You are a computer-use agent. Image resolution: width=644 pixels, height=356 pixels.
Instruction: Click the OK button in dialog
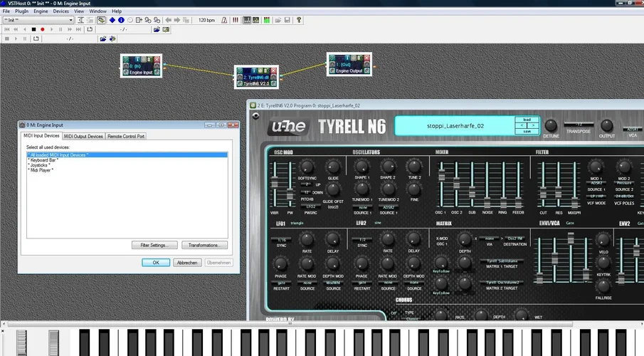156,263
